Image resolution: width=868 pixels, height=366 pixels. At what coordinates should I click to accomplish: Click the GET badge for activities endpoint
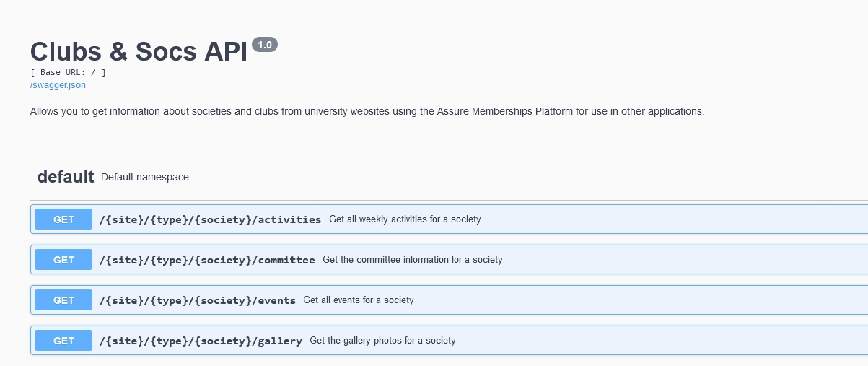point(63,219)
